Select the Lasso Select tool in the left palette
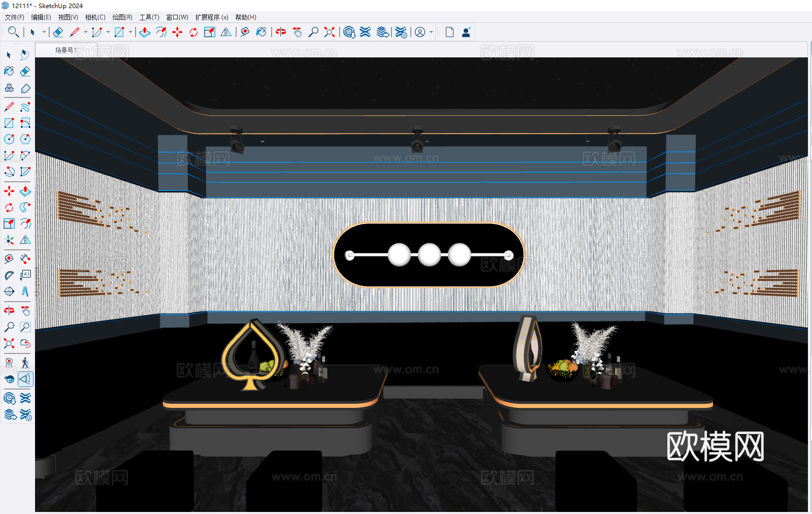Image resolution: width=812 pixels, height=514 pixels. (x=25, y=55)
